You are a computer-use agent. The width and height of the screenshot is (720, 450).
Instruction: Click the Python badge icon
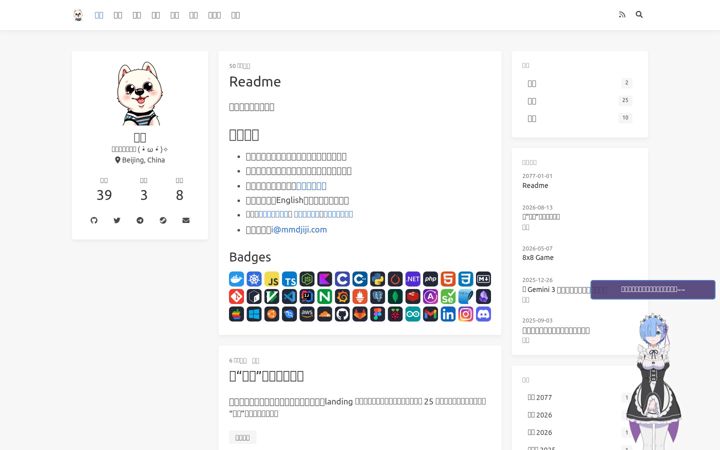click(x=377, y=279)
